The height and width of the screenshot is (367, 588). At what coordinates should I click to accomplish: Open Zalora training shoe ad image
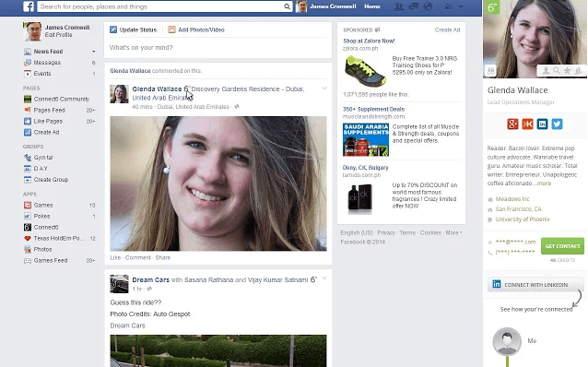pos(365,71)
